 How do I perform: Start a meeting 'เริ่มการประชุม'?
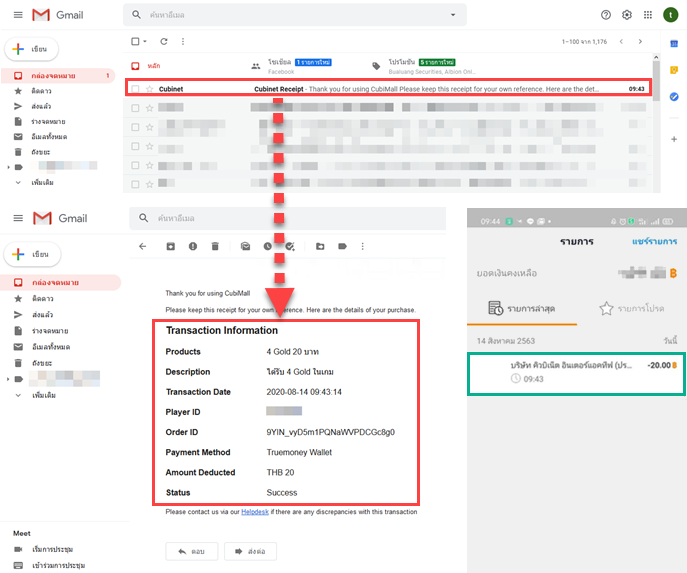[x=52, y=549]
